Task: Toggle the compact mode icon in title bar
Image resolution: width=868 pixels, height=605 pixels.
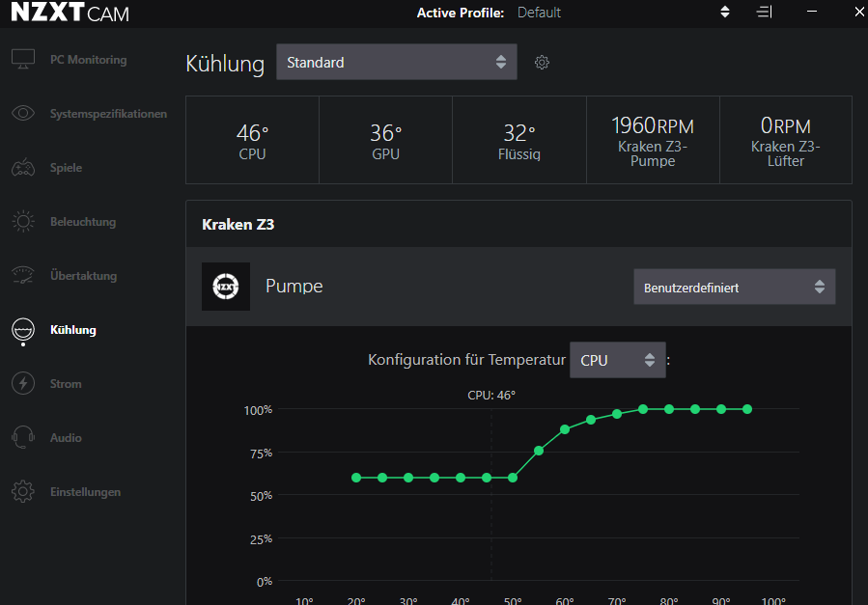Action: pos(764,12)
